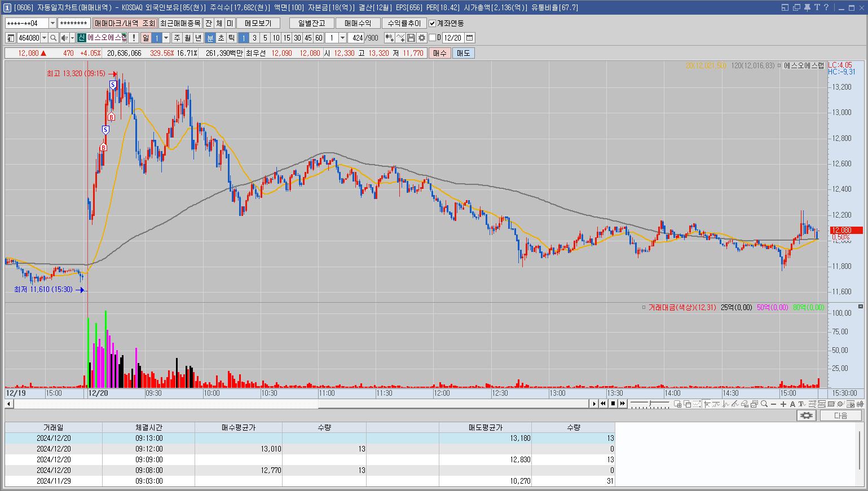Click the magnifier zoom icon in bottom chart toolbar
Viewport: 868px width, 491px height.
[x=764, y=404]
